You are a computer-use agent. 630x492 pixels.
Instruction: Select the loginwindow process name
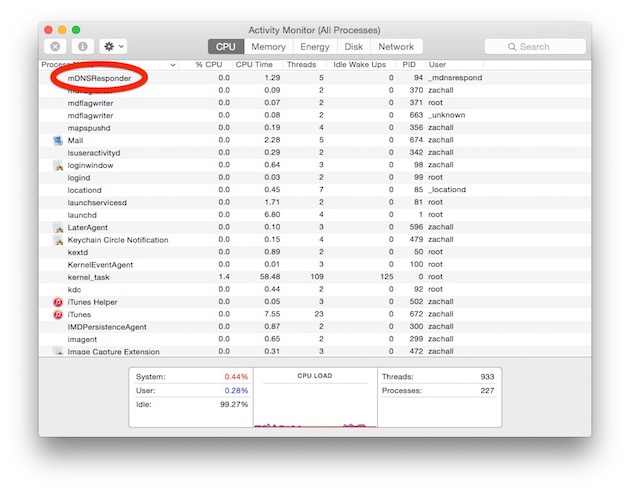click(x=90, y=165)
